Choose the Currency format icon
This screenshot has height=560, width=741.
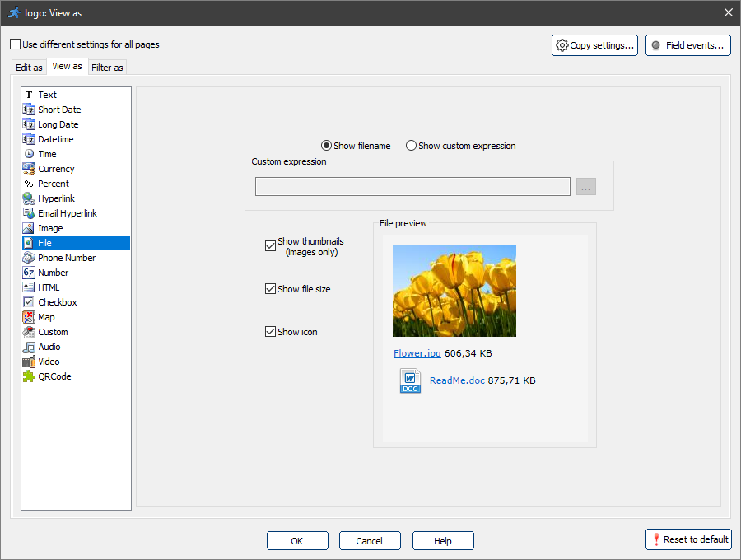click(x=29, y=168)
